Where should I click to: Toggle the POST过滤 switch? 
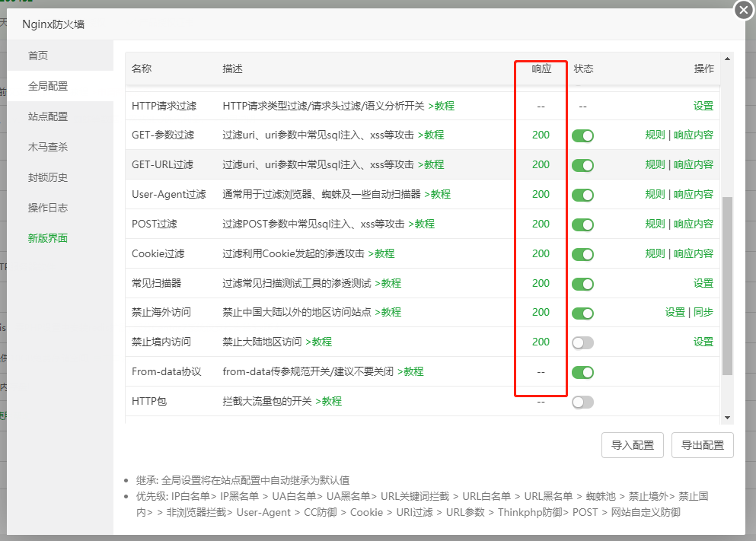tap(582, 224)
